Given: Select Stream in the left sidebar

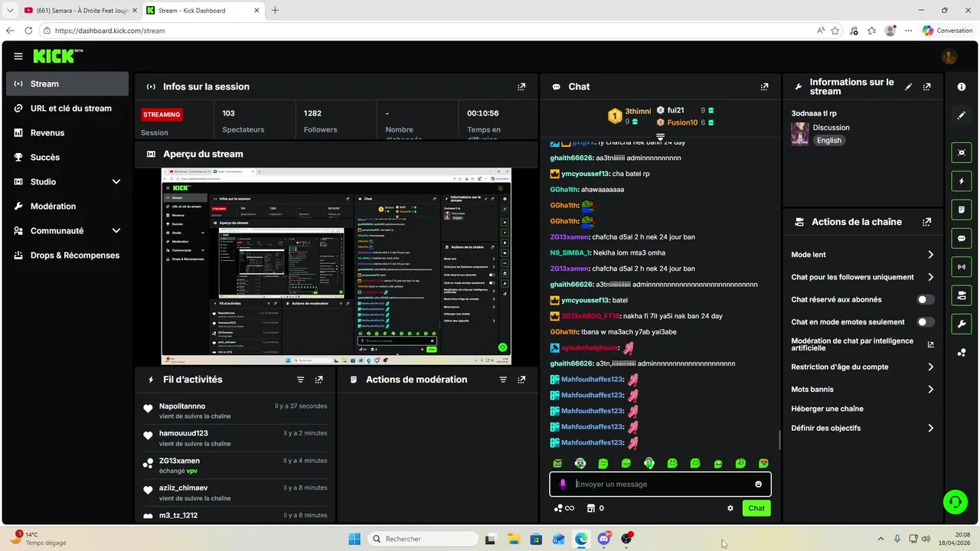Looking at the screenshot, I should 67,84.
